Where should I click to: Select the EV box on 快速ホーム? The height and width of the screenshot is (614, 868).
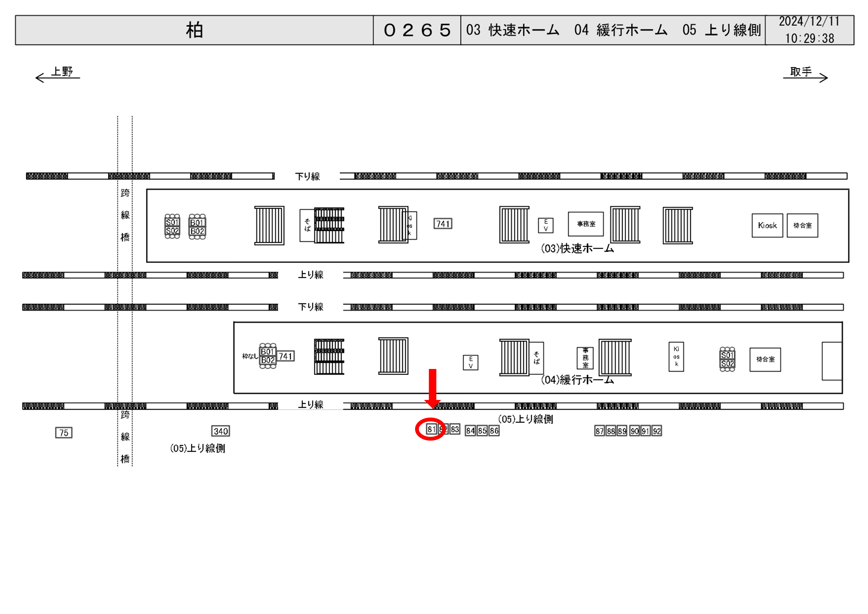point(545,225)
